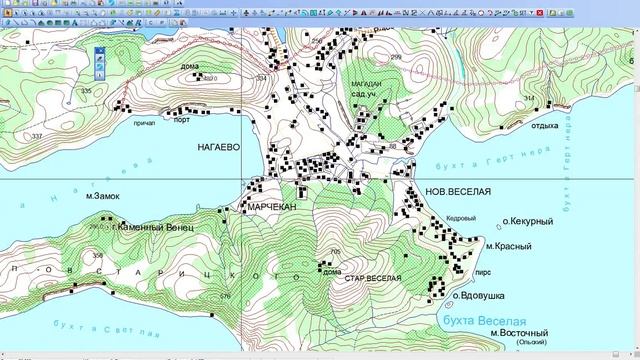Click the italic R icon in the drawing toolbar

point(139,23)
